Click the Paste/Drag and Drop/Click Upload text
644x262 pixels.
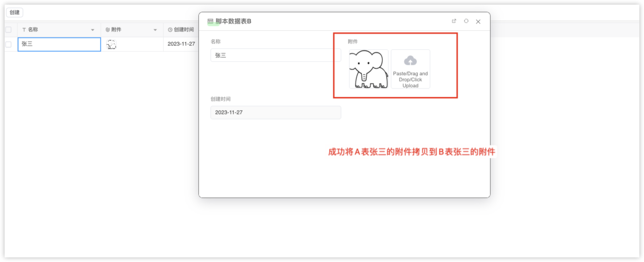(x=410, y=80)
